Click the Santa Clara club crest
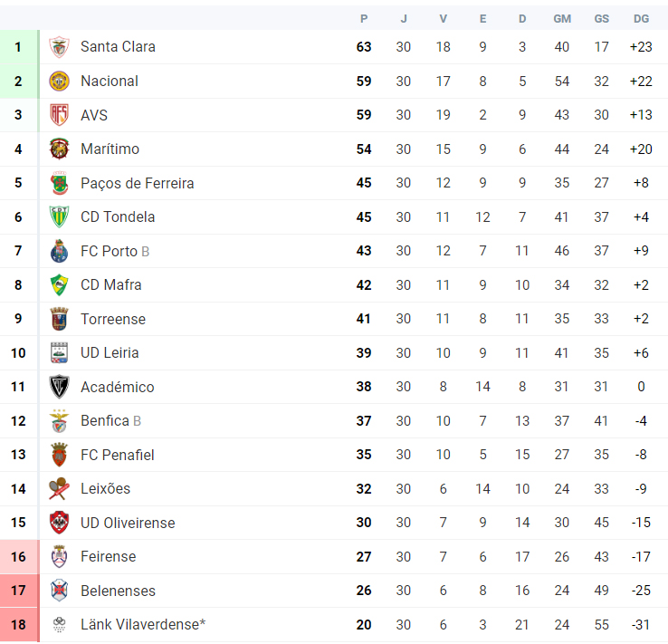Viewport: 668px width, 644px height. [59, 47]
